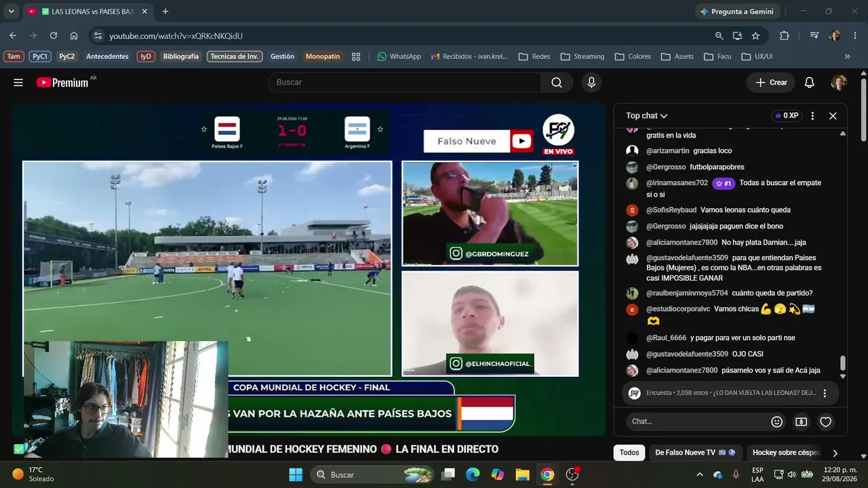Open media controls in Chrome toolbar

point(814,36)
